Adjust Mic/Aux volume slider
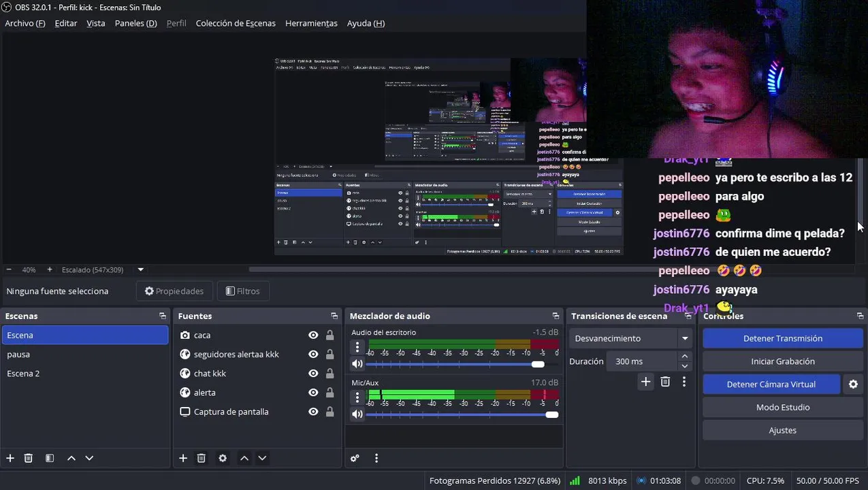 click(x=462, y=414)
